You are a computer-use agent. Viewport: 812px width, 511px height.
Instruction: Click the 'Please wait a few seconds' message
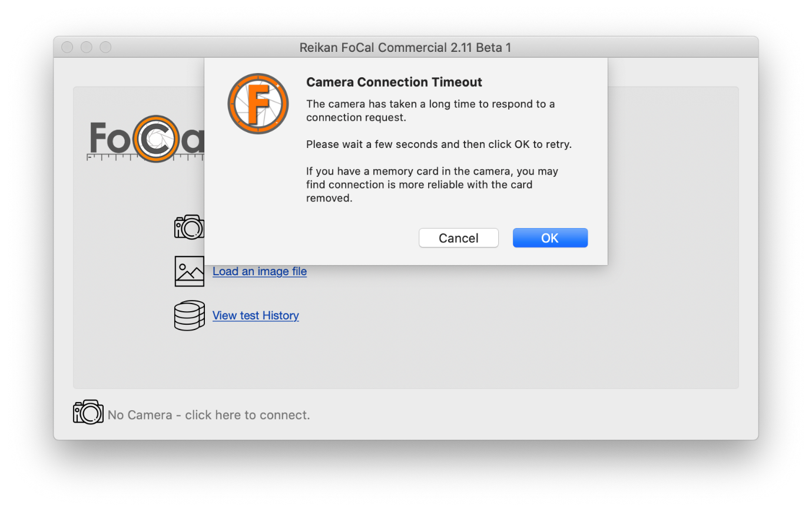point(439,144)
